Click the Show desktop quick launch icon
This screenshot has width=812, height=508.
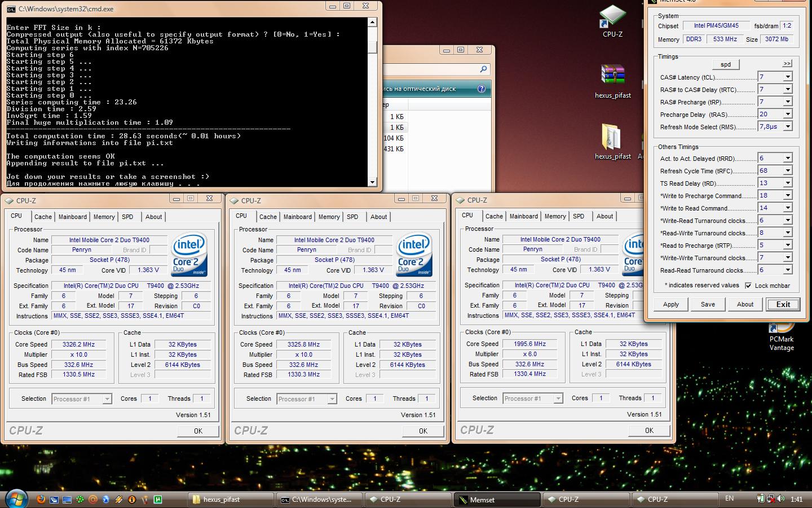(x=67, y=500)
